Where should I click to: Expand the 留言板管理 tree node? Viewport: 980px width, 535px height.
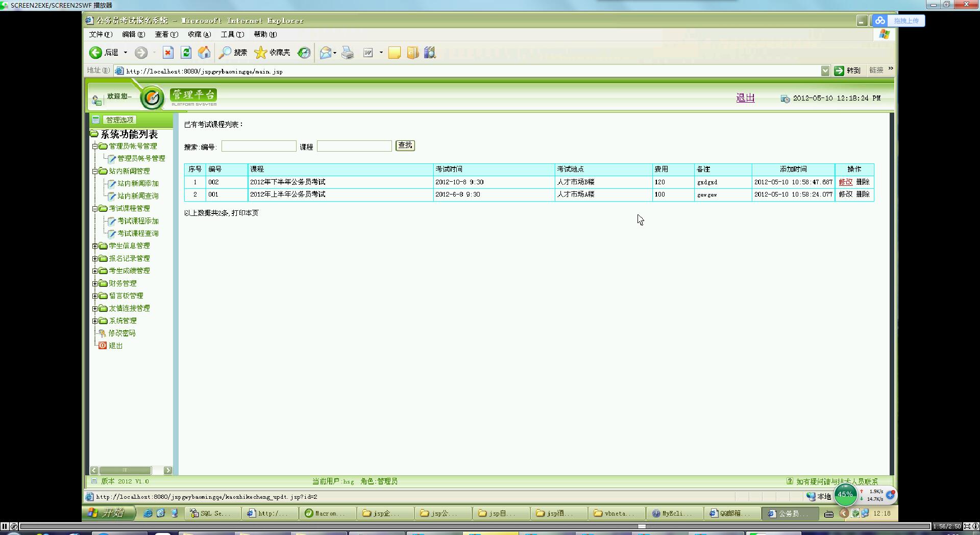point(95,296)
